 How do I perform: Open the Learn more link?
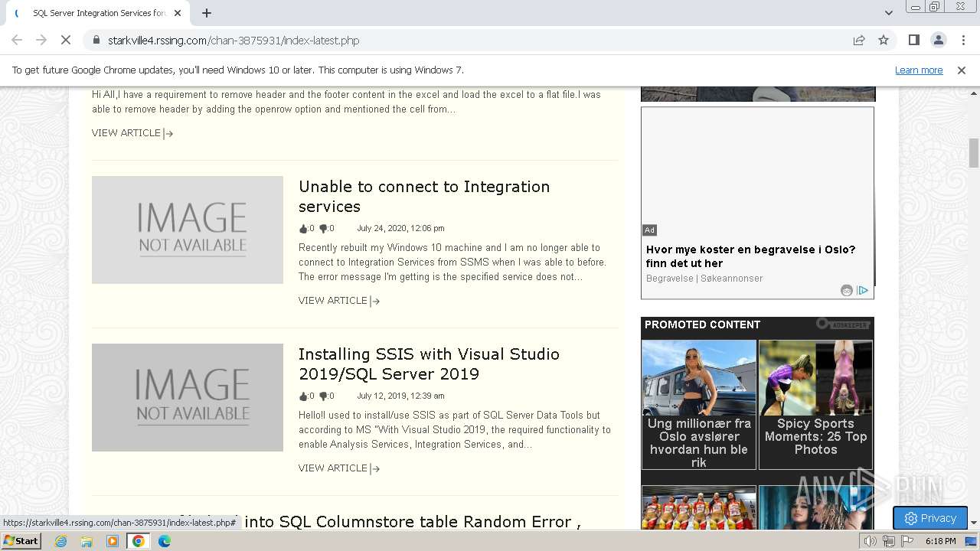pyautogui.click(x=919, y=70)
